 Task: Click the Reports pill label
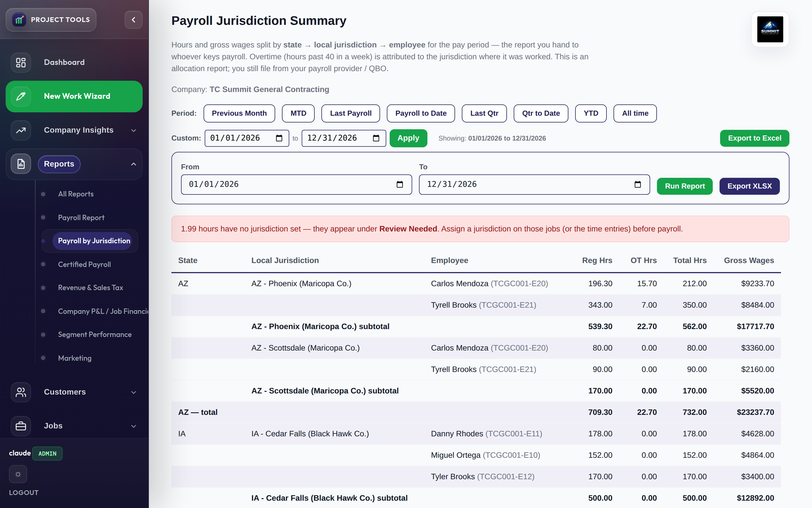tap(59, 164)
